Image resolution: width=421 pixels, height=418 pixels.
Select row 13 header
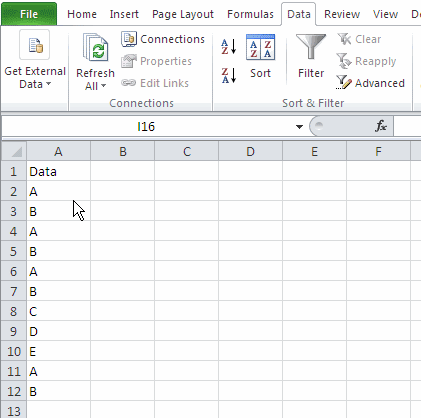tap(14, 410)
